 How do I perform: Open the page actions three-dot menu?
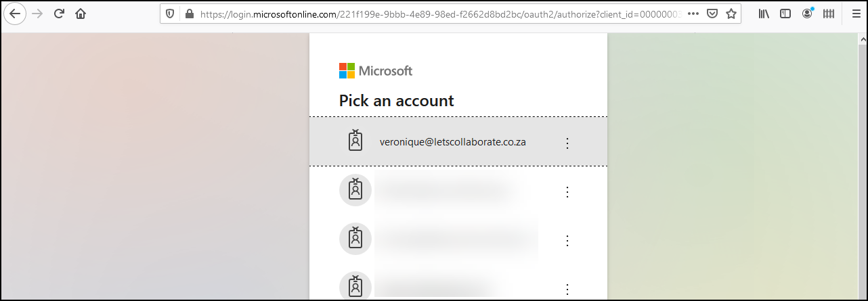tap(692, 14)
